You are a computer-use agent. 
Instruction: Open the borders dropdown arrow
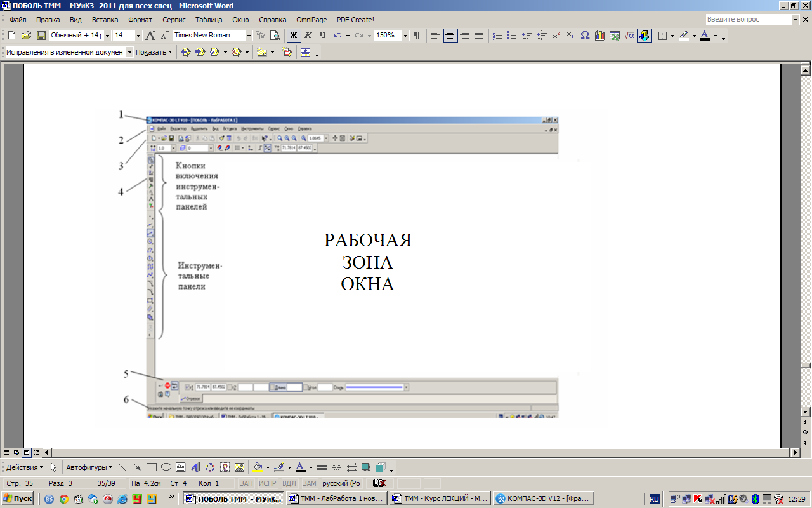click(x=672, y=36)
